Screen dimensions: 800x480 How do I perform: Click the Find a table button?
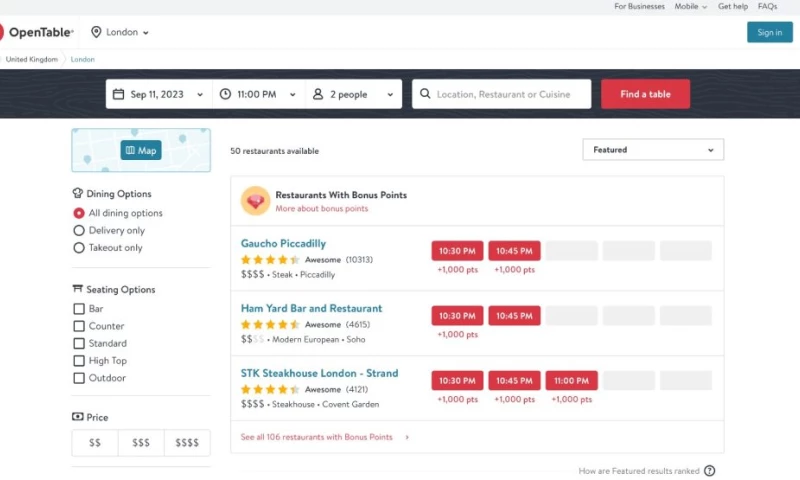click(645, 94)
